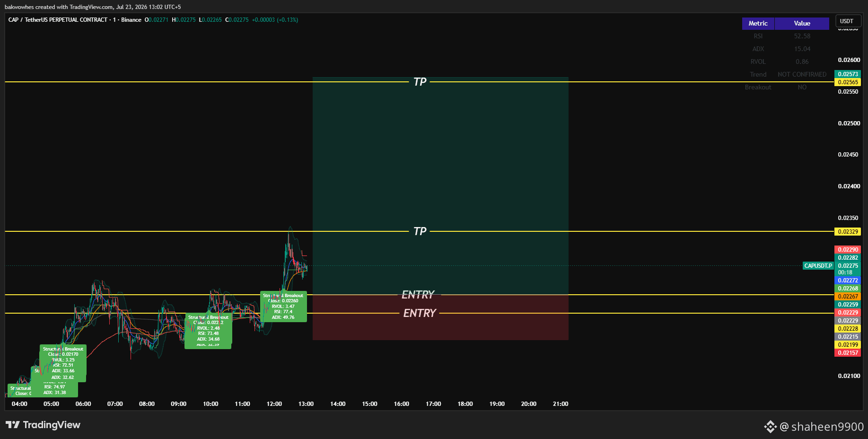This screenshot has width=868, height=439.
Task: Click the +0.00003 (+0.13%) change value
Action: pyautogui.click(x=275, y=20)
